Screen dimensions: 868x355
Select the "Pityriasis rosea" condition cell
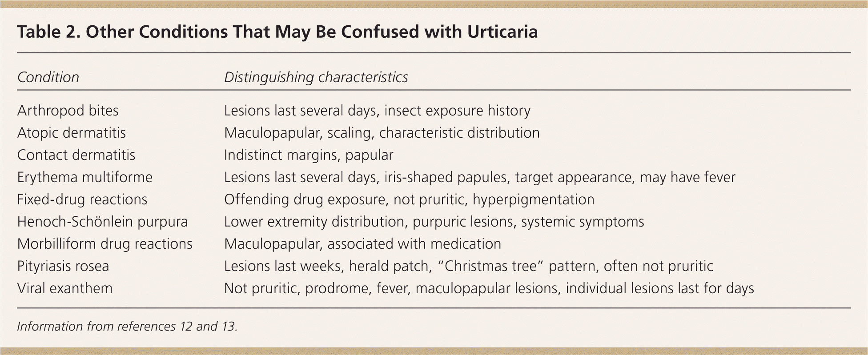tap(63, 266)
